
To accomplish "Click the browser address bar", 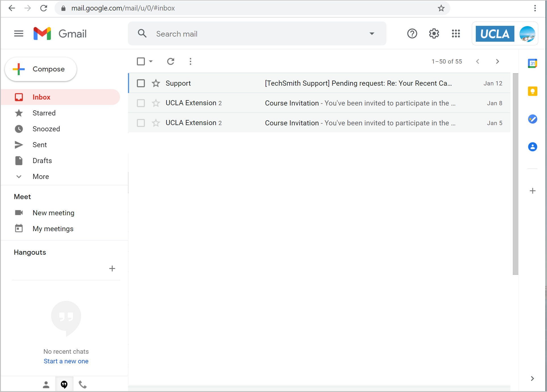I will [x=252, y=8].
